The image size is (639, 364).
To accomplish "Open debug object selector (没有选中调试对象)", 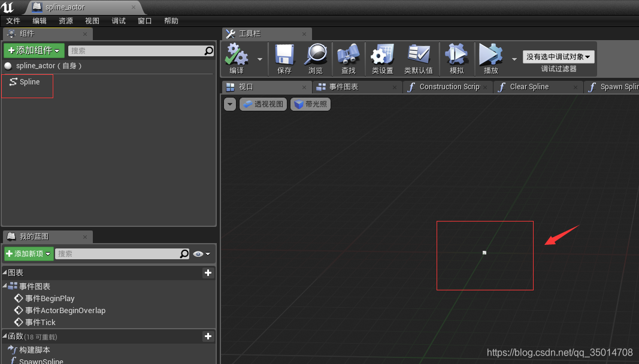I will [558, 57].
